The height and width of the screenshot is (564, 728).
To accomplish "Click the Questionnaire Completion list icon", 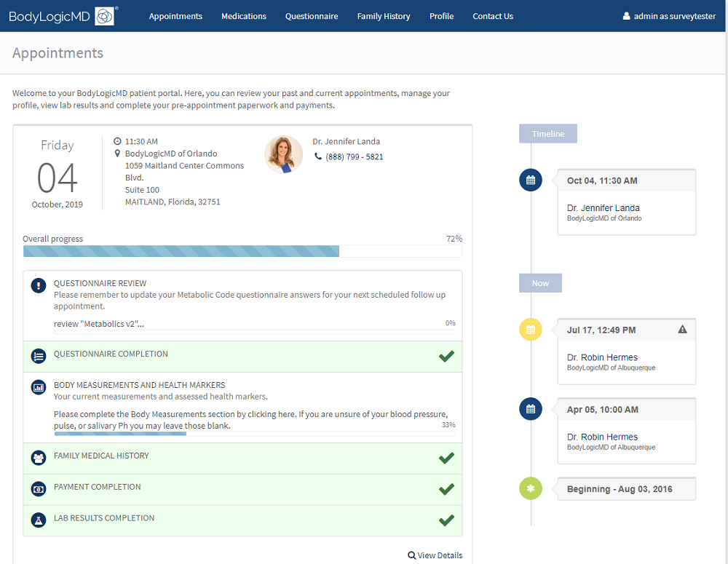I will 39,356.
